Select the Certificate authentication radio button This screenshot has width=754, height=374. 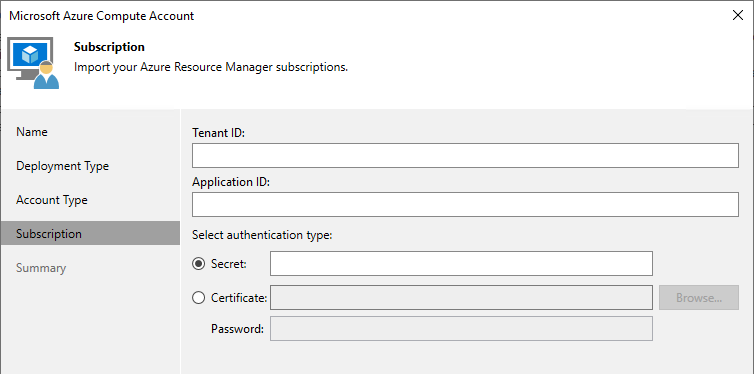(x=199, y=298)
